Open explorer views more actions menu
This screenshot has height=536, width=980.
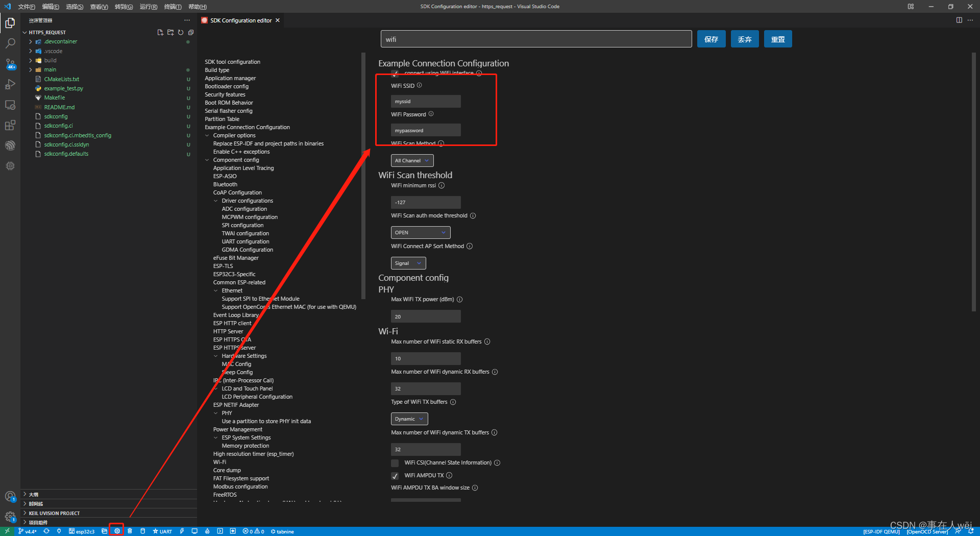click(187, 20)
